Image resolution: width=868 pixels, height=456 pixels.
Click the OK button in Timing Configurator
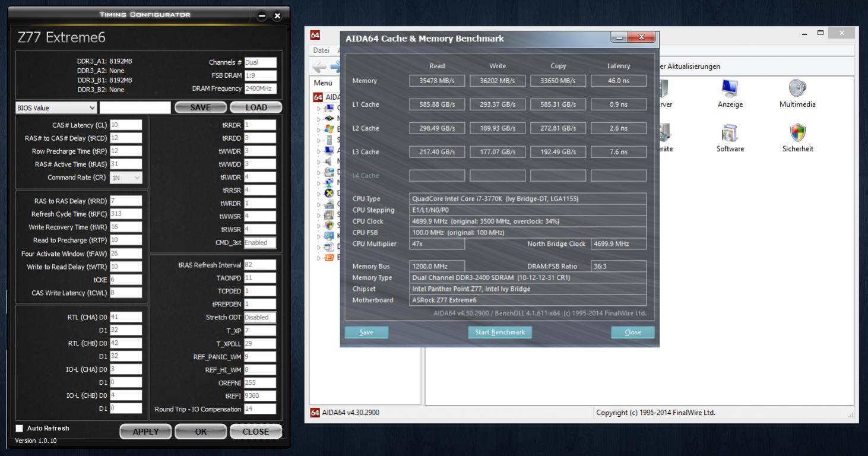(x=201, y=432)
